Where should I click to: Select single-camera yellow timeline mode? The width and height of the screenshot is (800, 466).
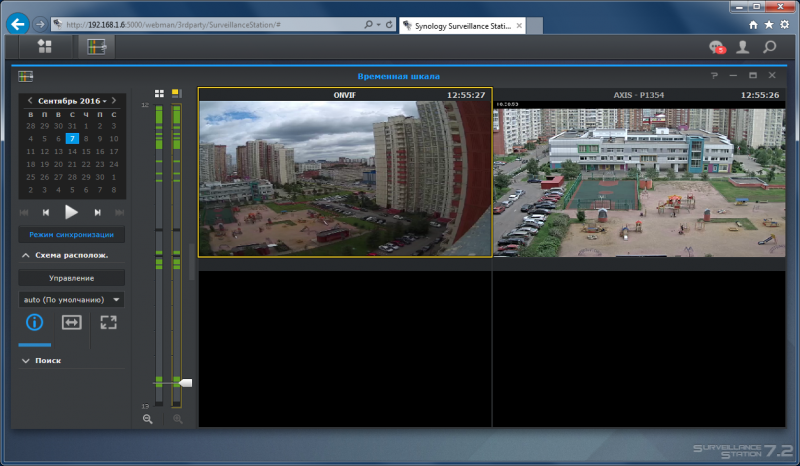click(177, 93)
